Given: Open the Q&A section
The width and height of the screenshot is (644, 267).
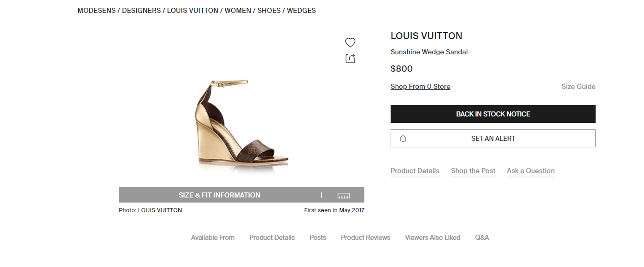Looking at the screenshot, I should pyautogui.click(x=482, y=238).
